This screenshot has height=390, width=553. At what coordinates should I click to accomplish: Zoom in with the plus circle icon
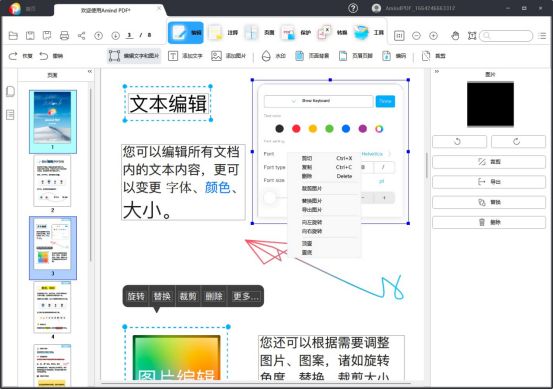coord(433,36)
